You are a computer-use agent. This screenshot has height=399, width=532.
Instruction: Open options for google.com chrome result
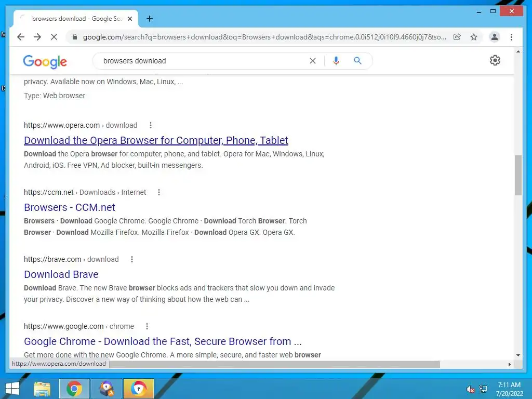147,326
